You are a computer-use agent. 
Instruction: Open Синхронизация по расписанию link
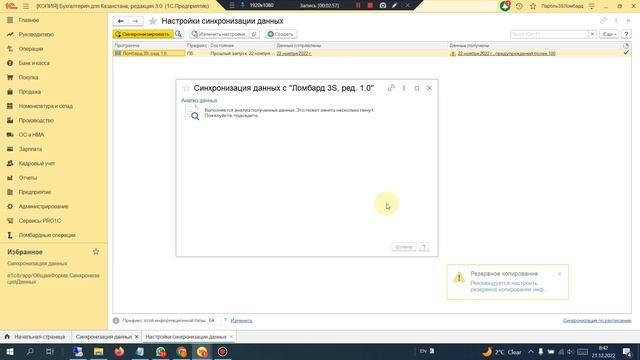(x=597, y=321)
